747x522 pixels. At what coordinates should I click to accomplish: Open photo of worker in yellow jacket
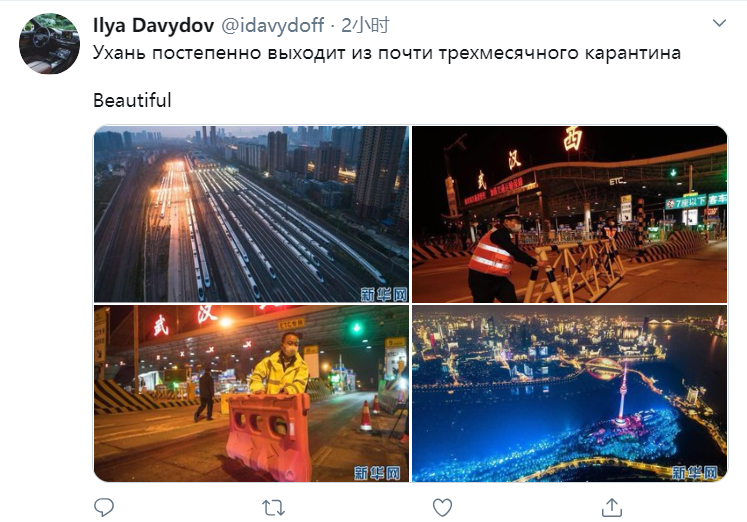pyautogui.click(x=251, y=394)
